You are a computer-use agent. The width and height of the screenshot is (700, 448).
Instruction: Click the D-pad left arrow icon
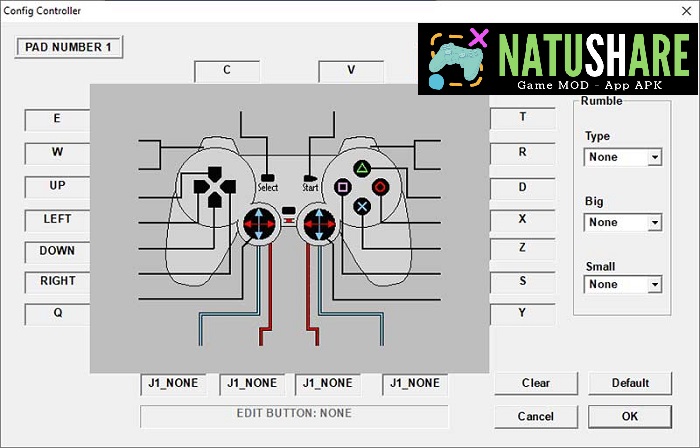pos(201,187)
